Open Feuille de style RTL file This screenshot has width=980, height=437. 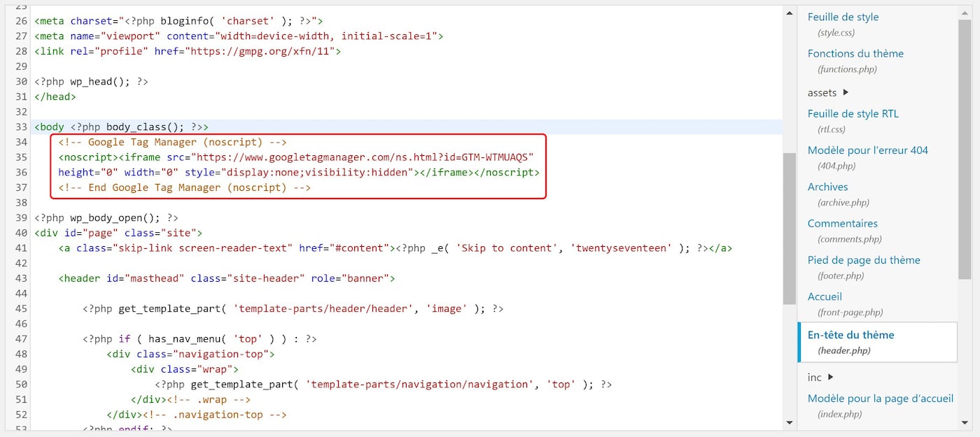click(853, 113)
